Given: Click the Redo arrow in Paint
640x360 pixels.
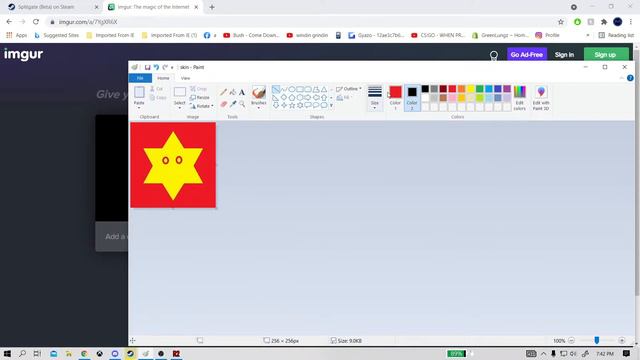Looking at the screenshot, I should coord(165,67).
